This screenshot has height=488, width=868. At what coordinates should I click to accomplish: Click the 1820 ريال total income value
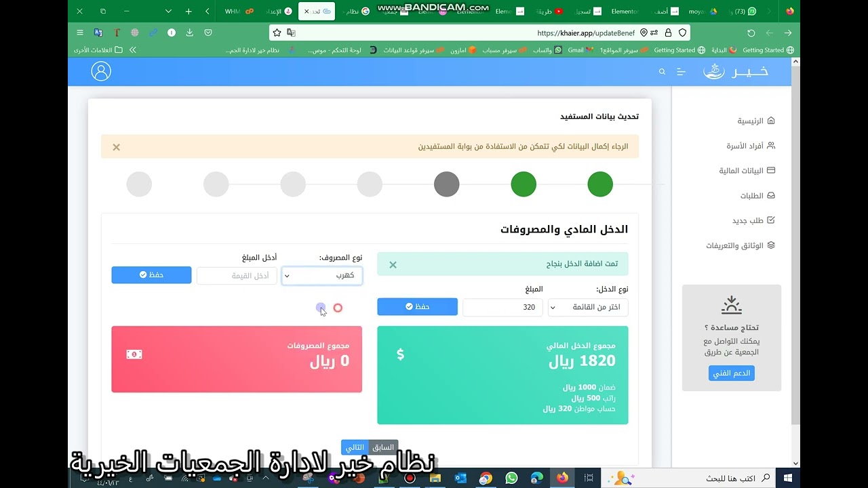582,361
